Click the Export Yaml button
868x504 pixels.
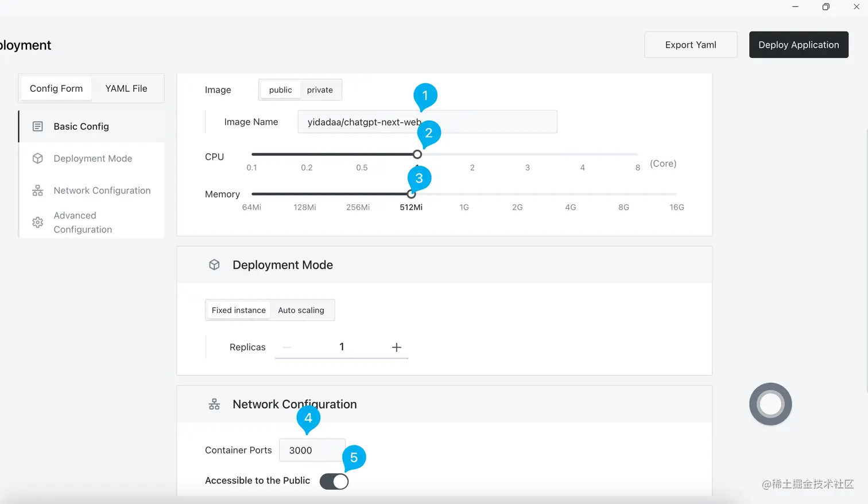pos(691,45)
